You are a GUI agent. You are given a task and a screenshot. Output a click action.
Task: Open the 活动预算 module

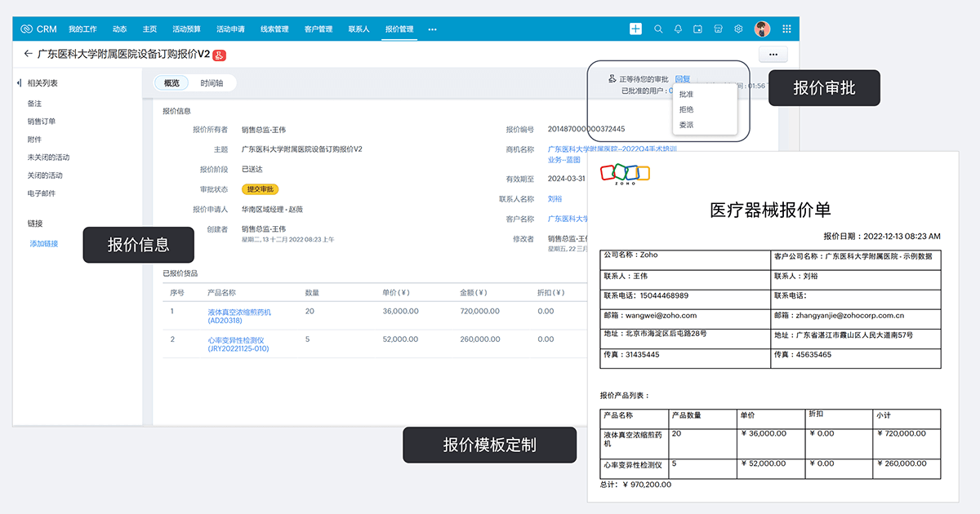(x=186, y=29)
